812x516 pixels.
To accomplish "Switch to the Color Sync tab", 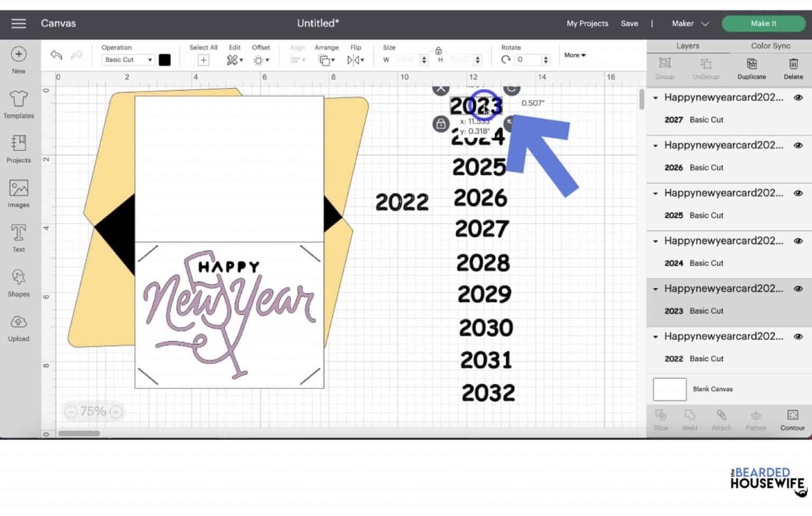I will (770, 46).
